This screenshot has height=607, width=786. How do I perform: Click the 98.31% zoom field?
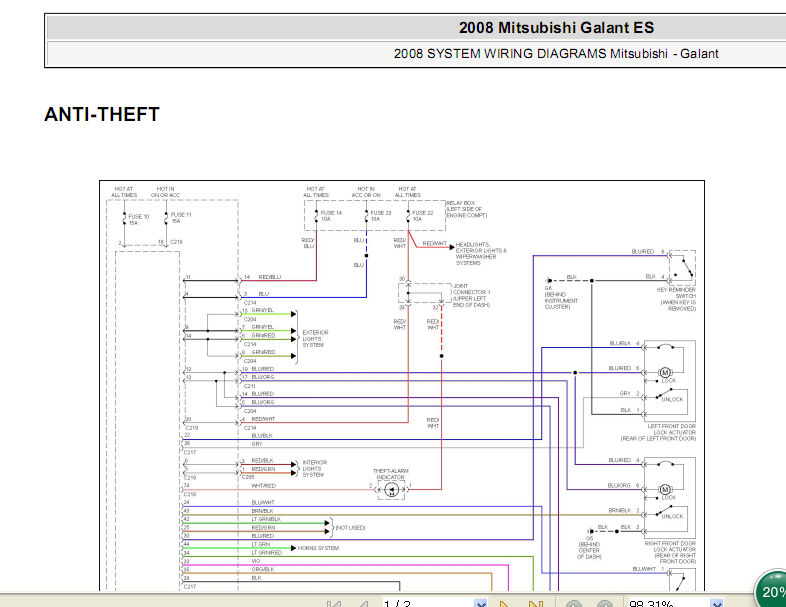[x=669, y=603]
